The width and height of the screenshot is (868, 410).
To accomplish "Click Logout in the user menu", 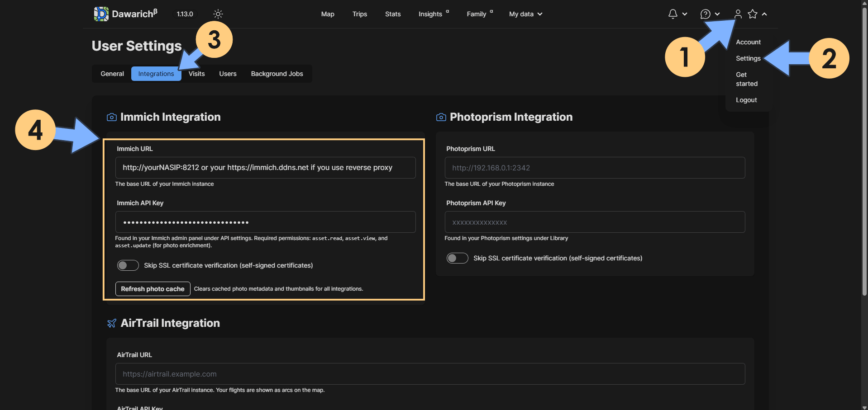I will 746,100.
